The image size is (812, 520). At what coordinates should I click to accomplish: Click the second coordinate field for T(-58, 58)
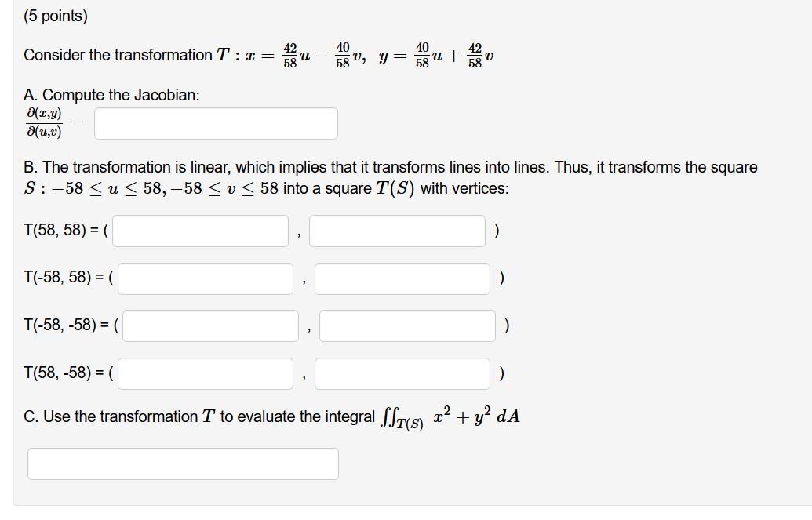402,278
